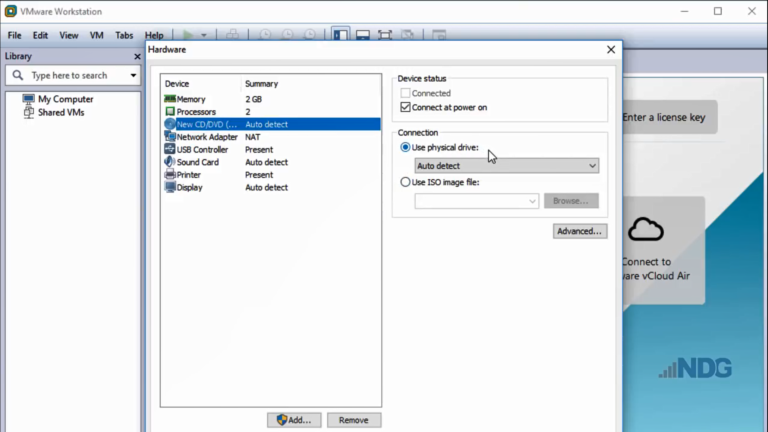Click Present summary for USB Controller

(x=259, y=150)
